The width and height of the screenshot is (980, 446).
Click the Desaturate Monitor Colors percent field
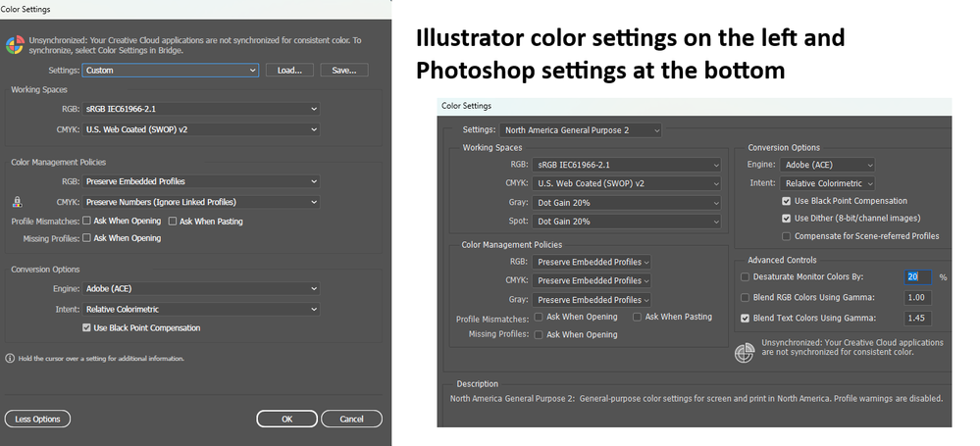pos(917,276)
